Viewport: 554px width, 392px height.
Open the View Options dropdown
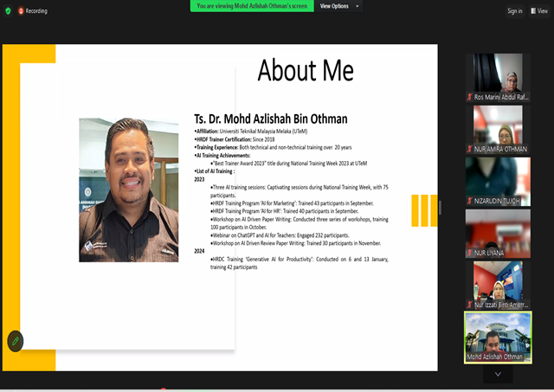(339, 6)
